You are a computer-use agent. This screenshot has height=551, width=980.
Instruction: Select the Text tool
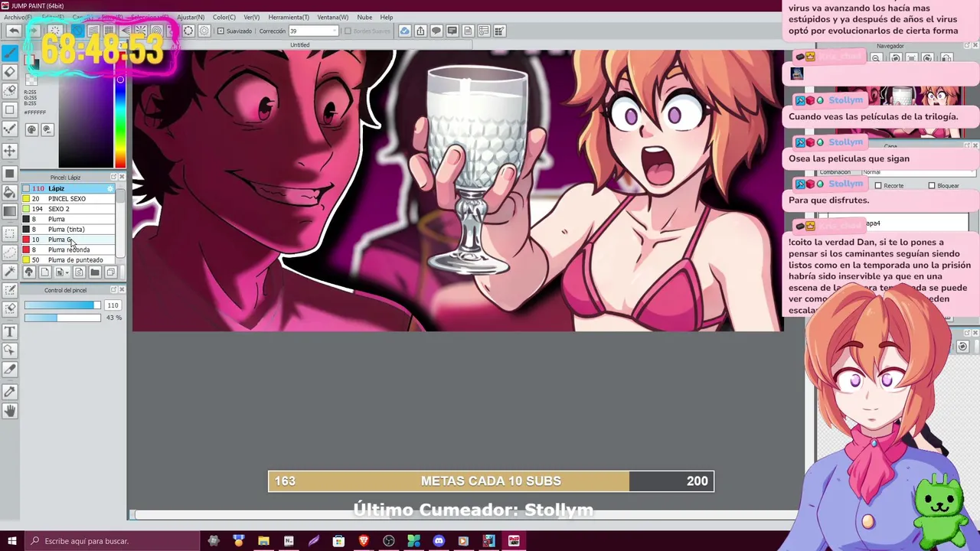point(10,331)
